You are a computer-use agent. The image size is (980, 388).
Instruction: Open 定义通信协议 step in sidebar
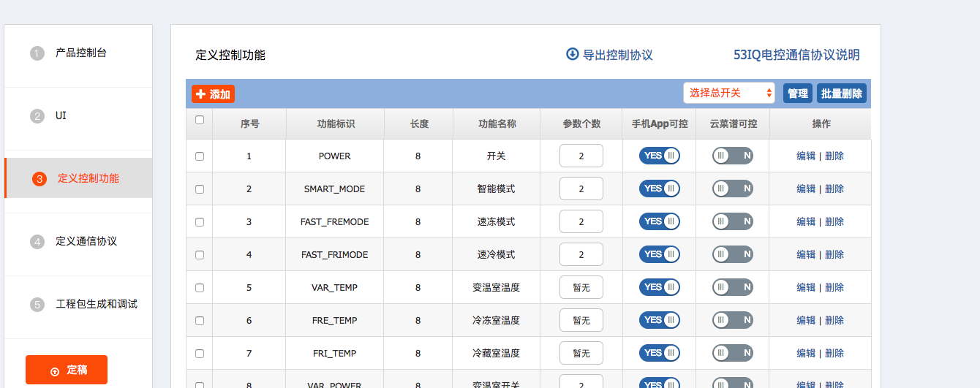[x=86, y=241]
